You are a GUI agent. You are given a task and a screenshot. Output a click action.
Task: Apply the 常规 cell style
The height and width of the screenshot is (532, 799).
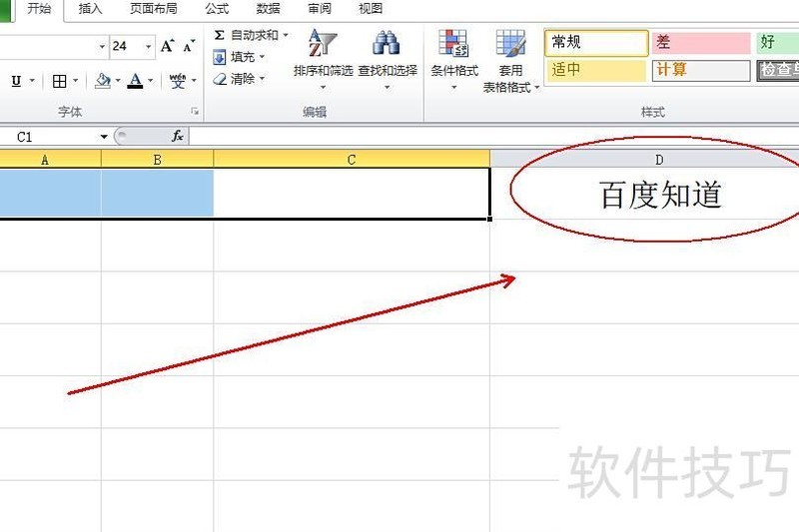pyautogui.click(x=596, y=43)
